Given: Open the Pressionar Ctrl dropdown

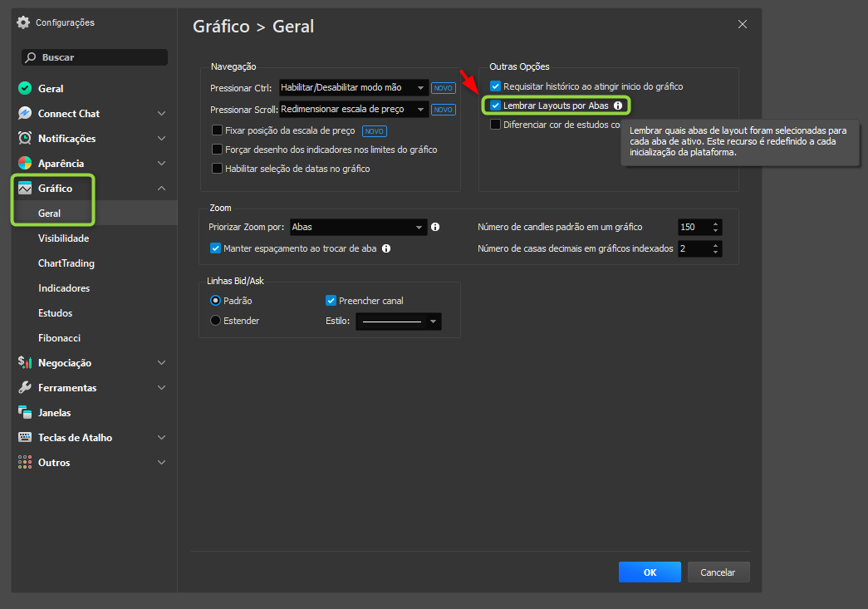Looking at the screenshot, I should click(354, 87).
